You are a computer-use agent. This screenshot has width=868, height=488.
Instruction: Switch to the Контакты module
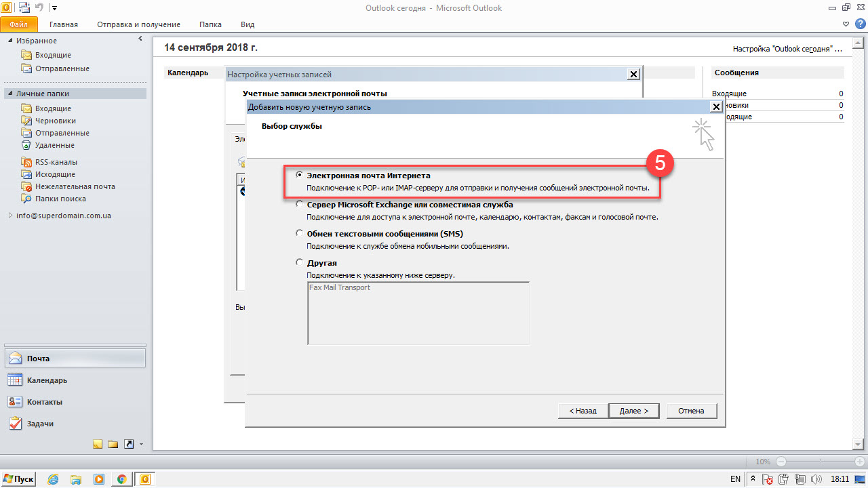click(75, 402)
